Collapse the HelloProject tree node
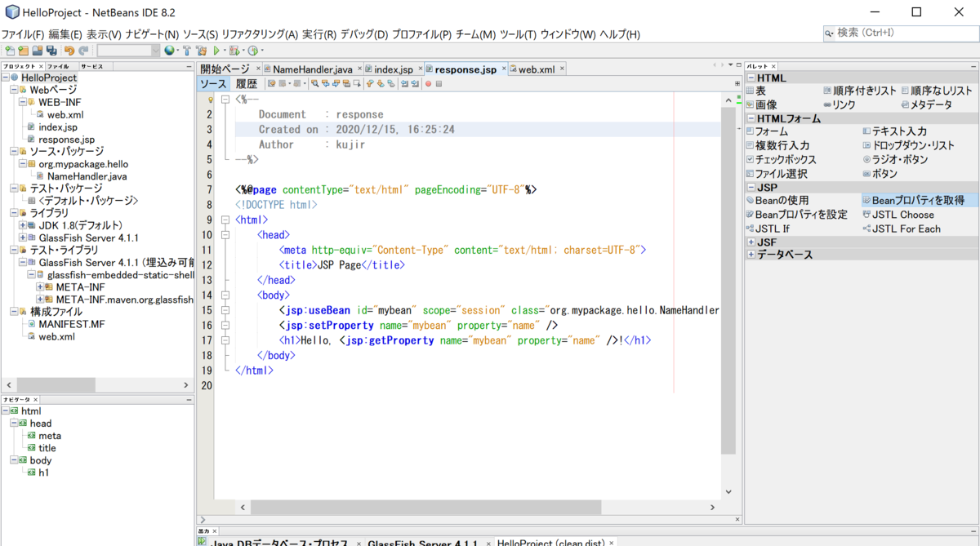This screenshot has width=980, height=546. click(6, 78)
